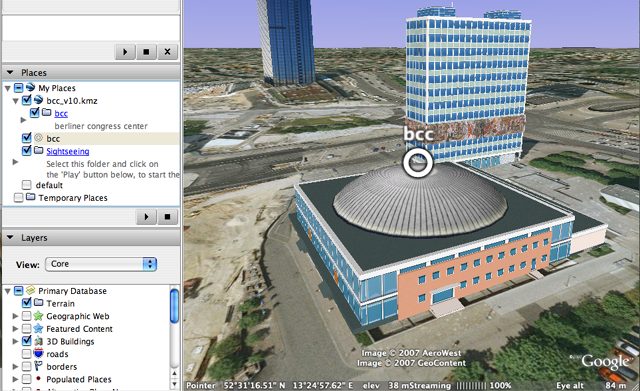Image resolution: width=640 pixels, height=391 pixels.
Task: Expand the Featured Content layer tree
Action: 15,329
